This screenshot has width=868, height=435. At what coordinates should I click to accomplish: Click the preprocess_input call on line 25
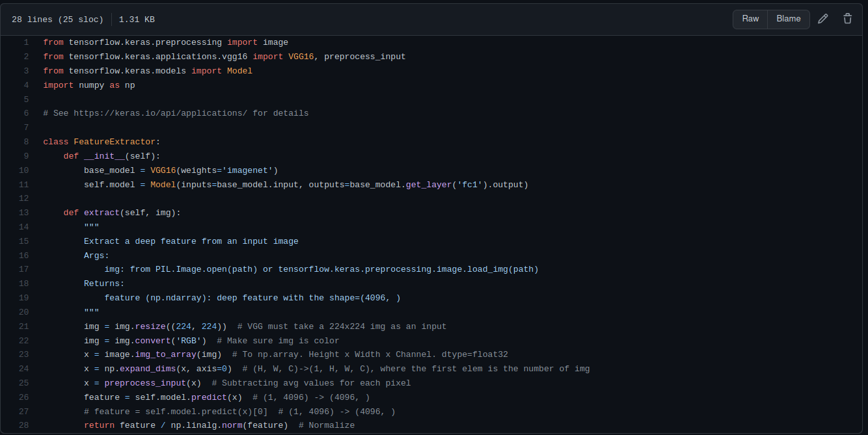tap(146, 382)
